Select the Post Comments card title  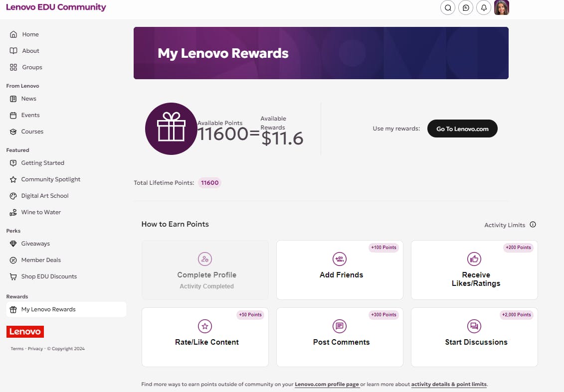point(342,342)
